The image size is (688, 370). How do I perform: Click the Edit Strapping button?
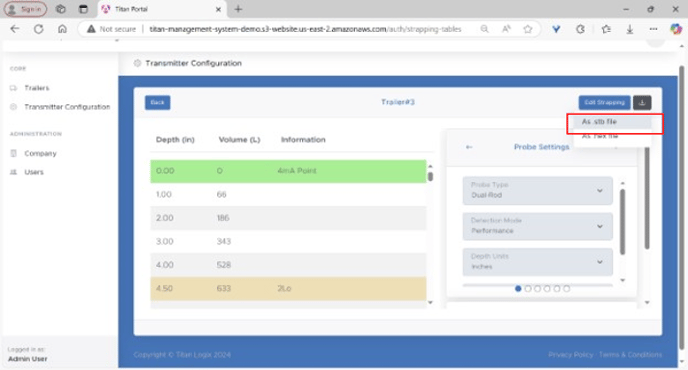click(604, 102)
